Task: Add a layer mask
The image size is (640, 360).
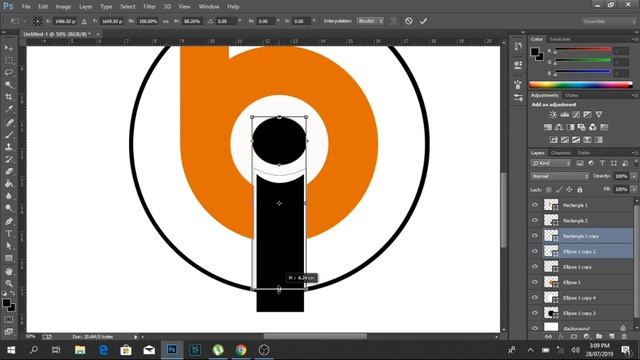Action: point(573,336)
